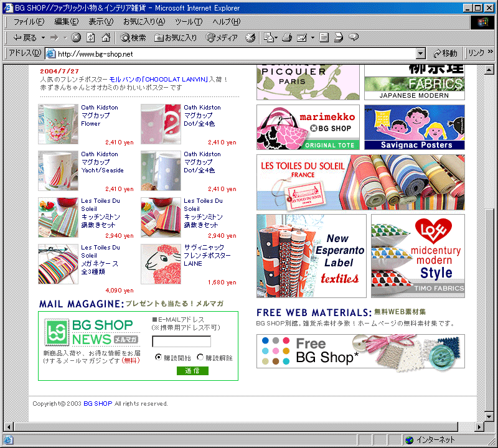Open Cath Kidston Flower mug link
The width and height of the screenshot is (498, 448).
[x=100, y=116]
